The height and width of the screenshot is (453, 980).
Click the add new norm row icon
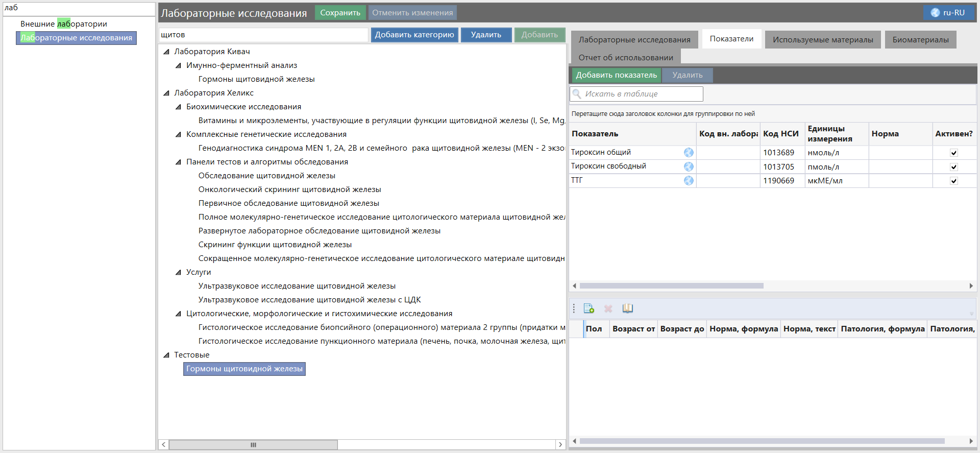(x=589, y=308)
